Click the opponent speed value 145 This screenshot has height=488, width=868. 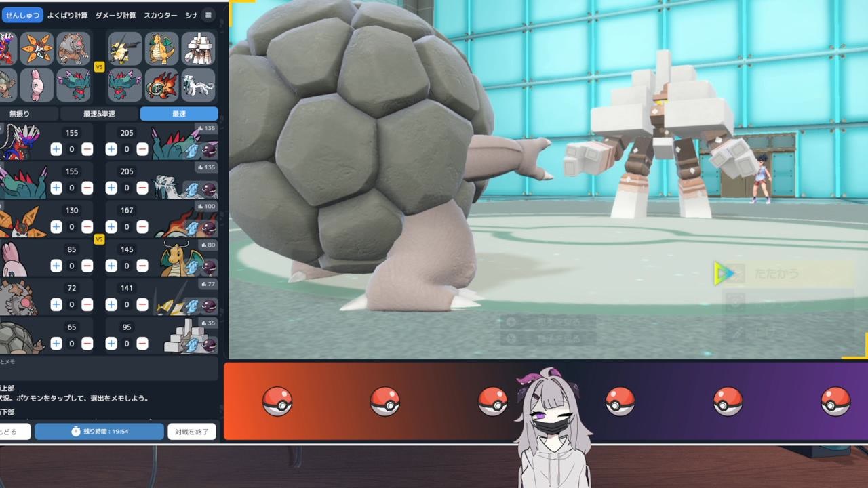click(x=127, y=249)
